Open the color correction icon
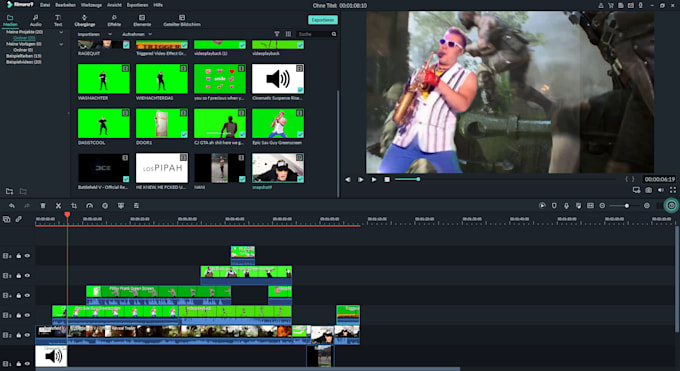 click(105, 206)
